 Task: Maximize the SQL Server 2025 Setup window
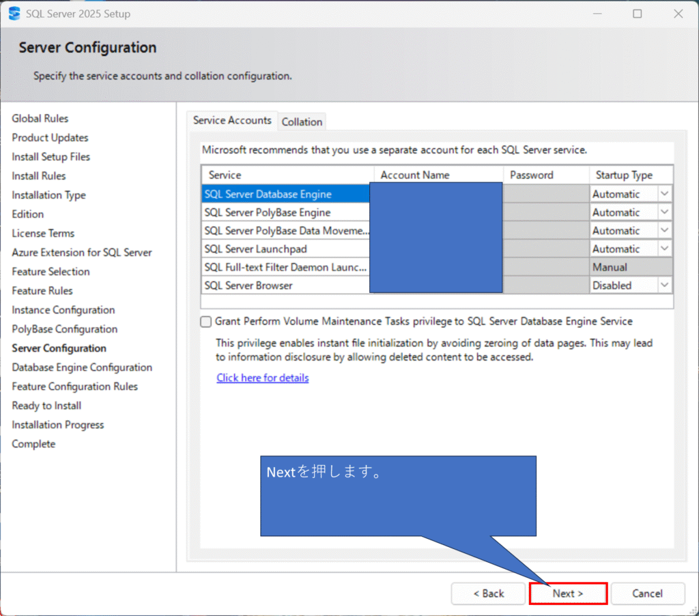click(x=638, y=14)
